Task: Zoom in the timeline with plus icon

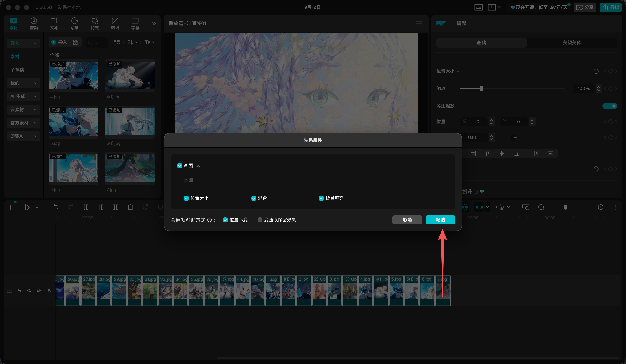Action: pos(601,207)
